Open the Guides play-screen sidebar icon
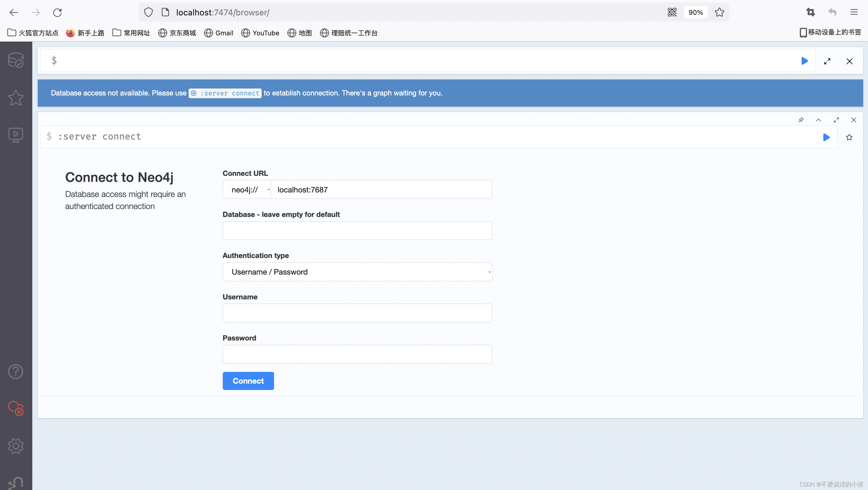 tap(15, 135)
